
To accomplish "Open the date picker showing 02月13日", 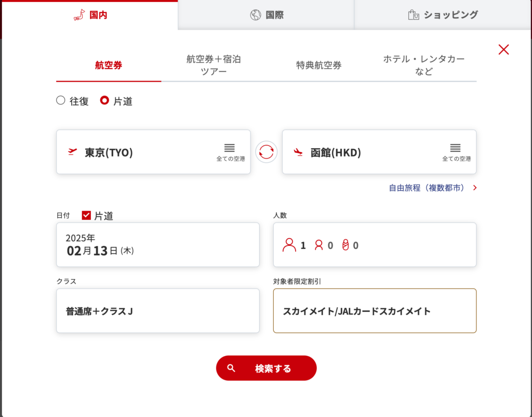I will [x=158, y=244].
